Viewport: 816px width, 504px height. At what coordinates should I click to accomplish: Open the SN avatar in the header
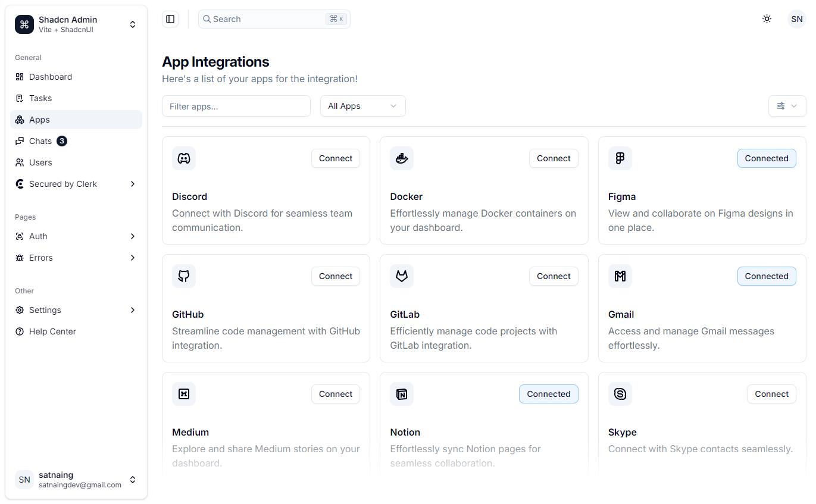pyautogui.click(x=797, y=19)
